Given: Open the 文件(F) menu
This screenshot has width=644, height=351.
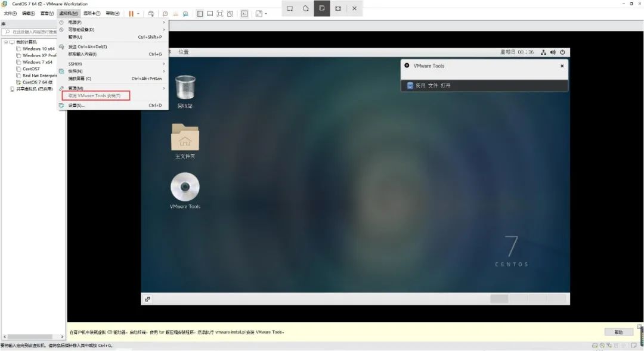Looking at the screenshot, I should click(x=10, y=14).
